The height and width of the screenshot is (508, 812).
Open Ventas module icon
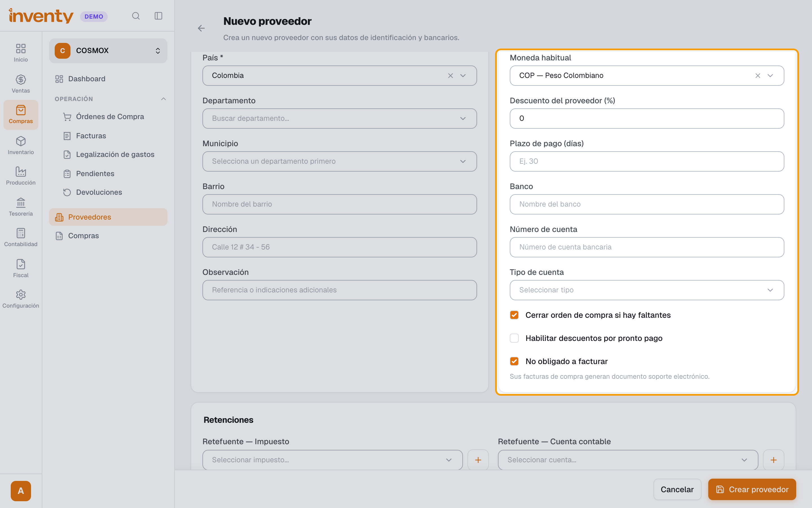21,84
